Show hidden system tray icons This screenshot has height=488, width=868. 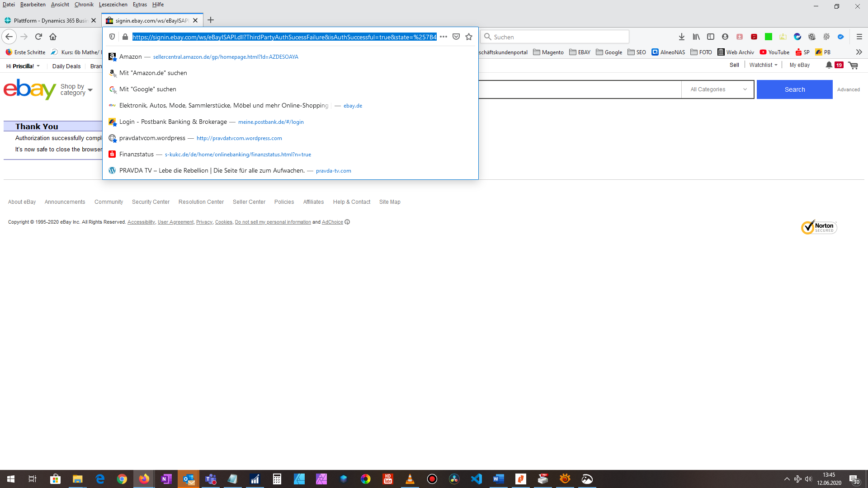[x=787, y=479]
